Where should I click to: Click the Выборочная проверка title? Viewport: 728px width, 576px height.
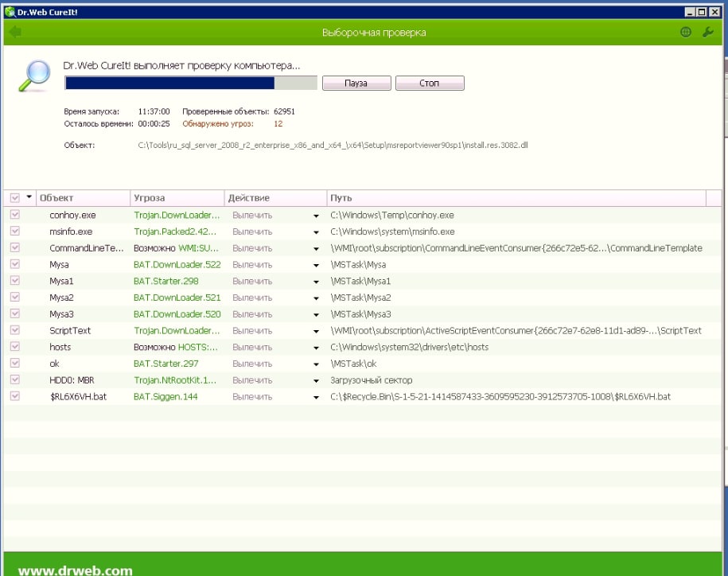[374, 33]
